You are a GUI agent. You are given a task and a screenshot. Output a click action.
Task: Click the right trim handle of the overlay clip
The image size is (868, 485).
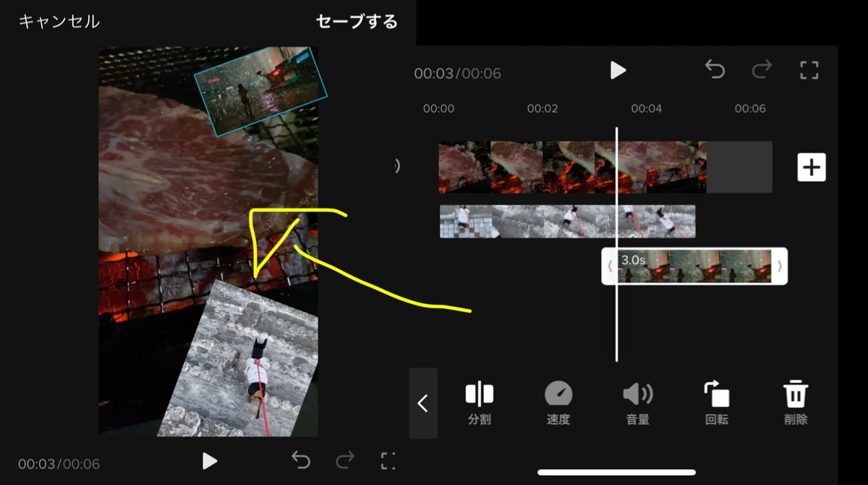pos(778,266)
